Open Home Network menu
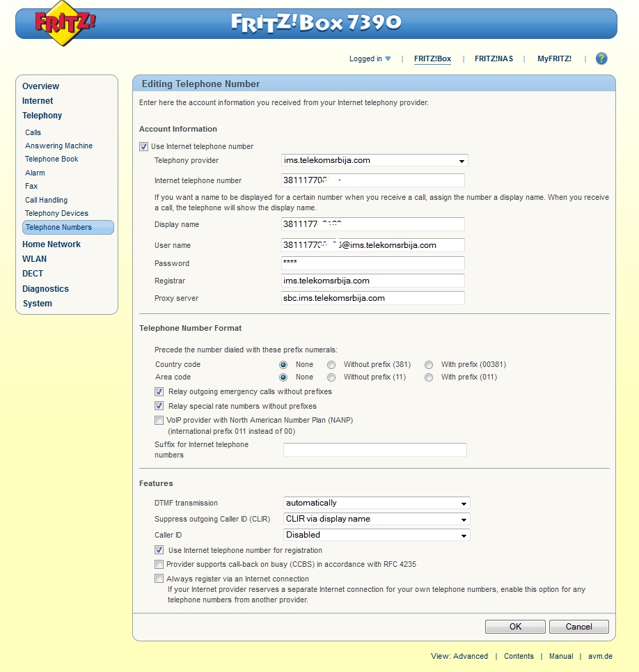639x672 pixels. click(52, 244)
